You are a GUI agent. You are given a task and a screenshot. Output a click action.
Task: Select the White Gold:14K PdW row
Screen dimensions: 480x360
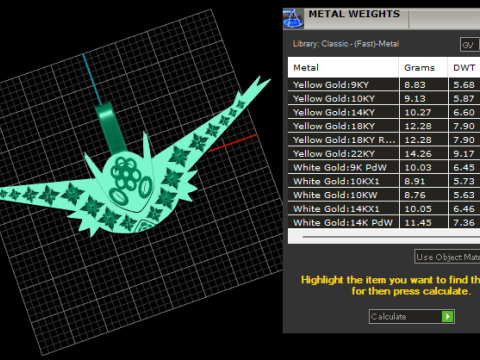[384, 222]
